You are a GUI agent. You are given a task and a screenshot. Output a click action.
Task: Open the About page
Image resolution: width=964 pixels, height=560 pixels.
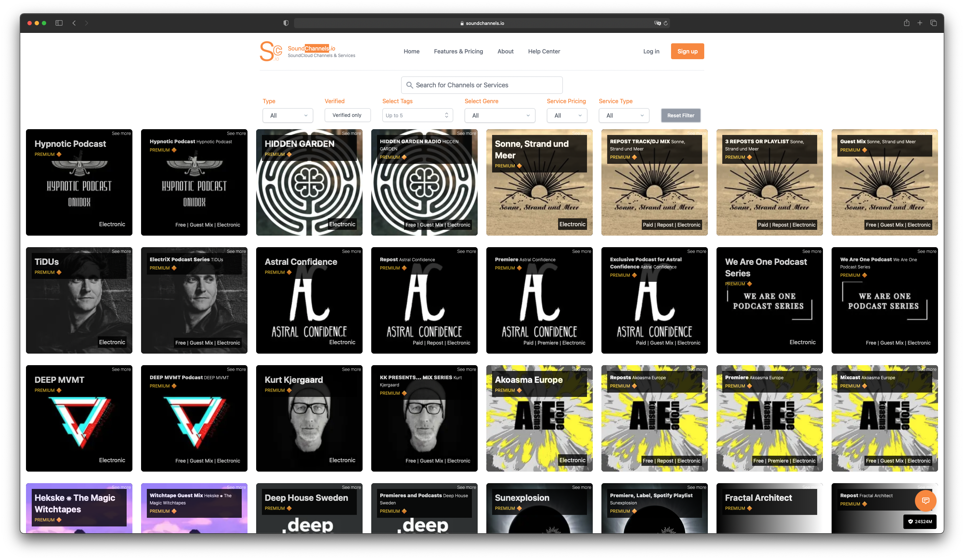[505, 51]
